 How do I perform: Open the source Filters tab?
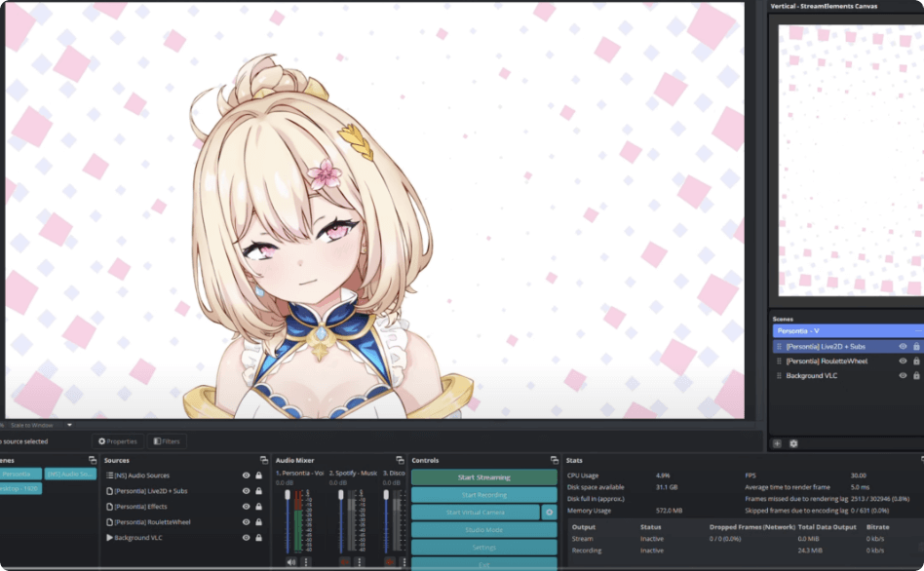[x=167, y=441]
